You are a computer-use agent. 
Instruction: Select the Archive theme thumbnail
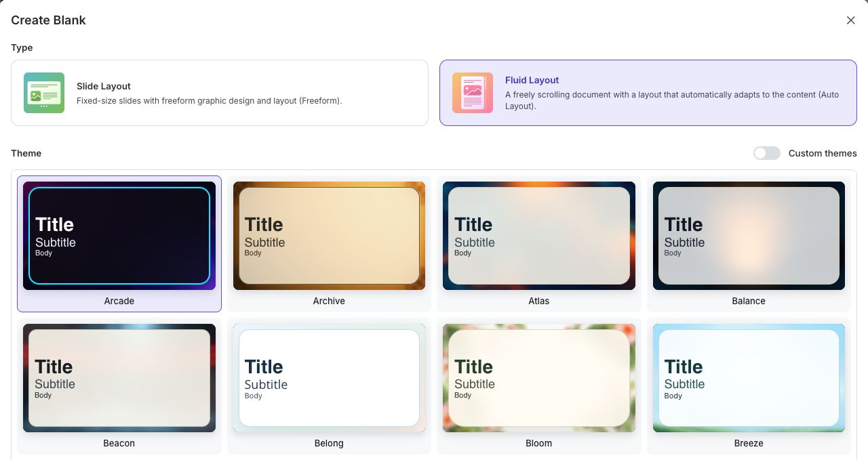point(329,236)
